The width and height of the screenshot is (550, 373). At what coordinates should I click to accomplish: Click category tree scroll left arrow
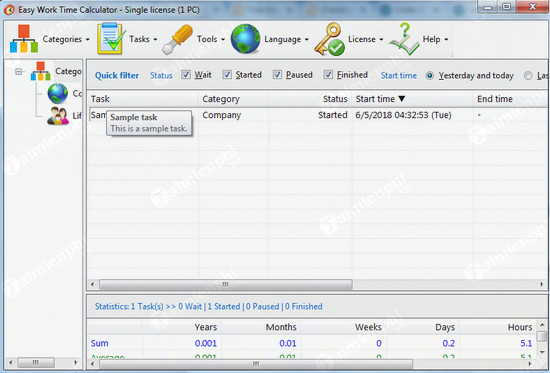coord(11,362)
